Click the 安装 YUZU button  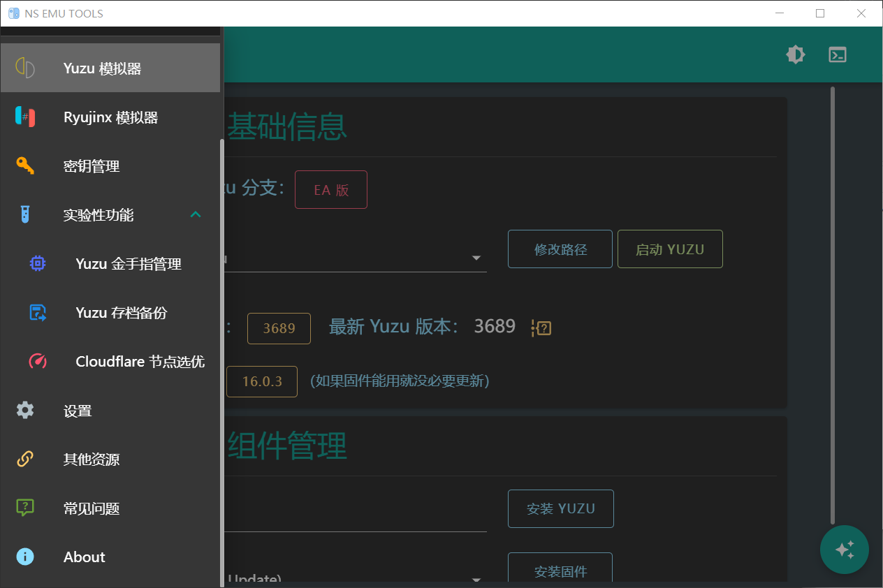coord(561,508)
